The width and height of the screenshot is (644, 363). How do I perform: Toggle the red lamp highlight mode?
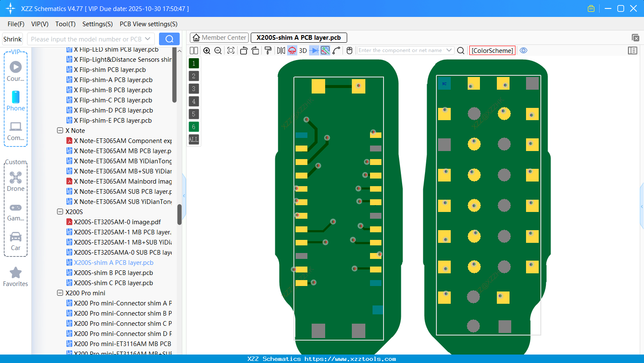coord(292,50)
